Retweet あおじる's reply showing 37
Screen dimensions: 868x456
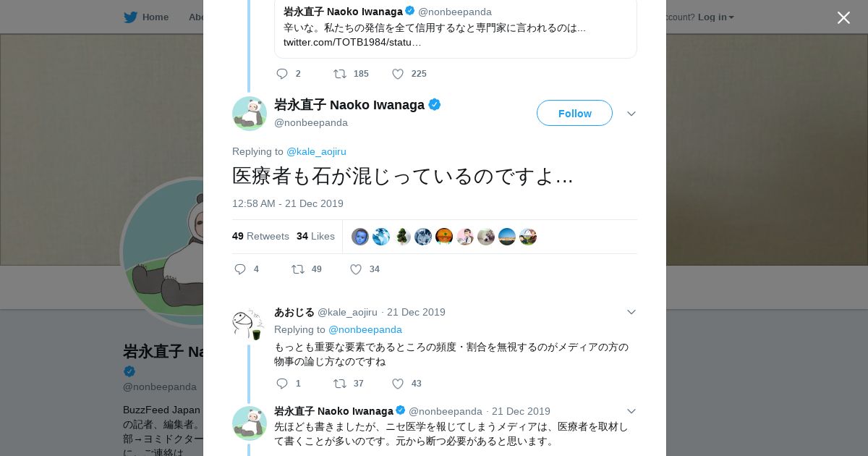(x=340, y=384)
